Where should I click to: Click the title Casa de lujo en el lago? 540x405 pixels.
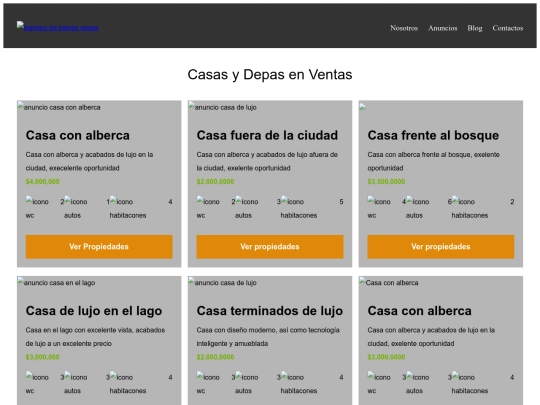point(94,311)
